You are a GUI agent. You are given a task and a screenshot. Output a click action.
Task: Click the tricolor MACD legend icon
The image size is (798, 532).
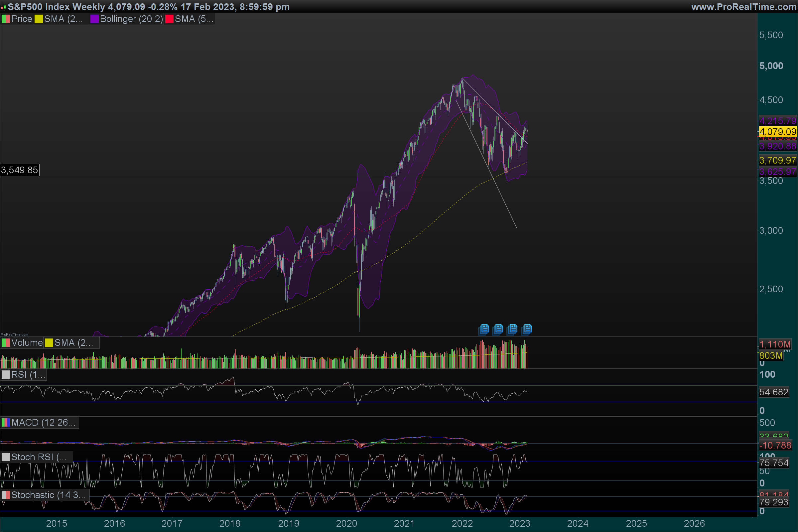tap(6, 422)
